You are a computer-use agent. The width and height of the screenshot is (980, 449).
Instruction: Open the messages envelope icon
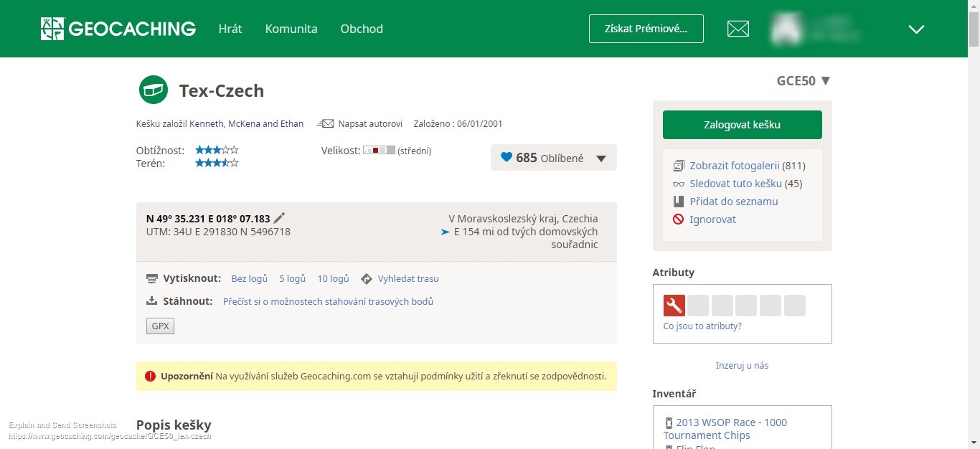pos(738,29)
